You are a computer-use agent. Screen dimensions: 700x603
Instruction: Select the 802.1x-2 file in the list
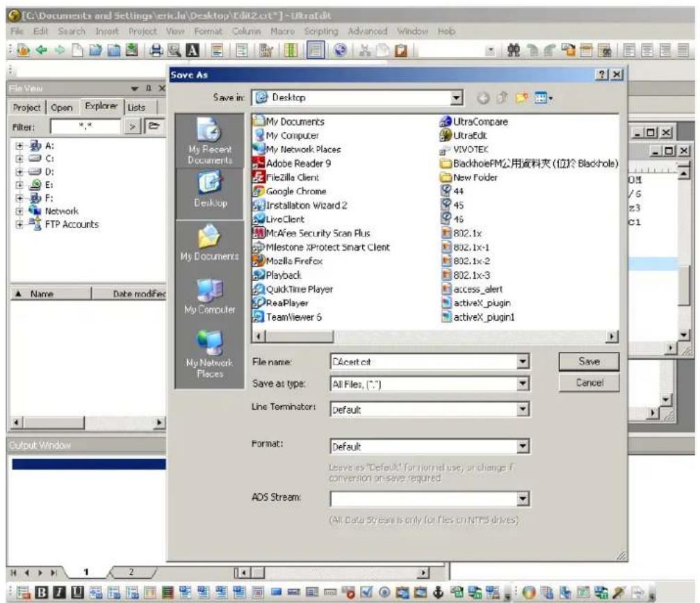[466, 261]
